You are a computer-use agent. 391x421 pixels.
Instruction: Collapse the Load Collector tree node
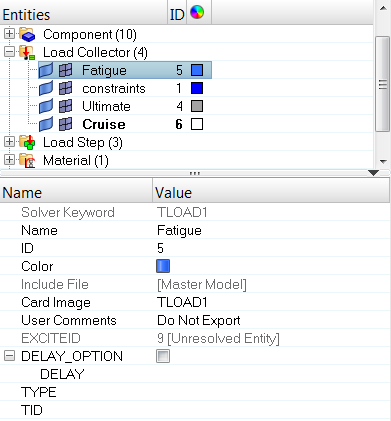9,52
